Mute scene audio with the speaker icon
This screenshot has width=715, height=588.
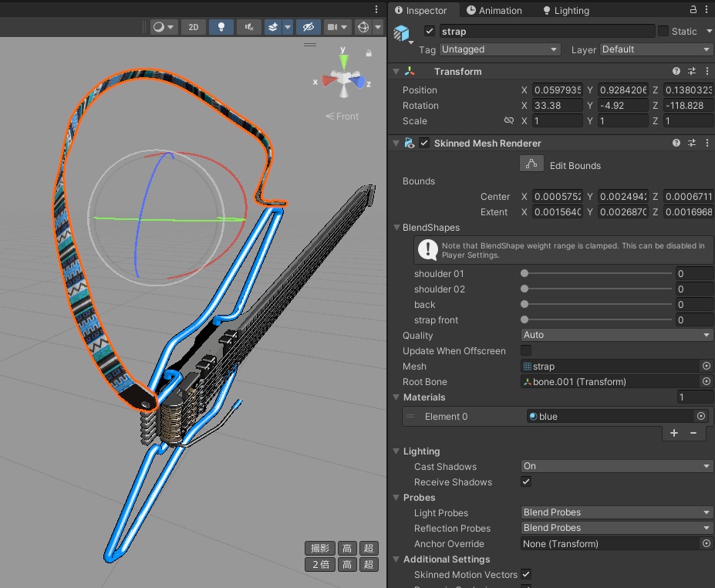click(x=248, y=27)
